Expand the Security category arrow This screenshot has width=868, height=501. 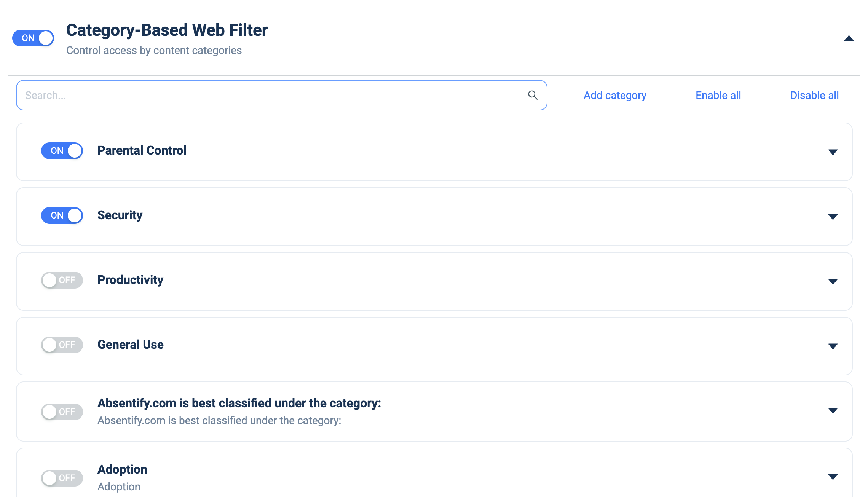(x=833, y=217)
